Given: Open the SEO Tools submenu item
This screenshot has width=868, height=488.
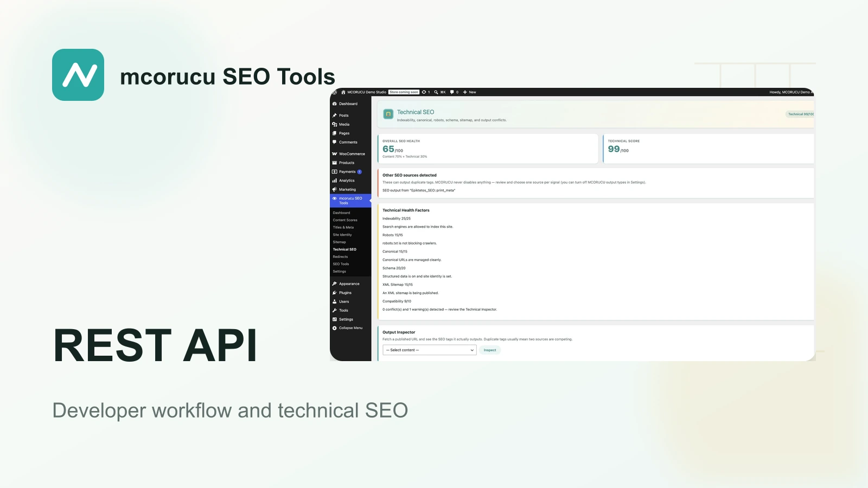Looking at the screenshot, I should pos(341,264).
